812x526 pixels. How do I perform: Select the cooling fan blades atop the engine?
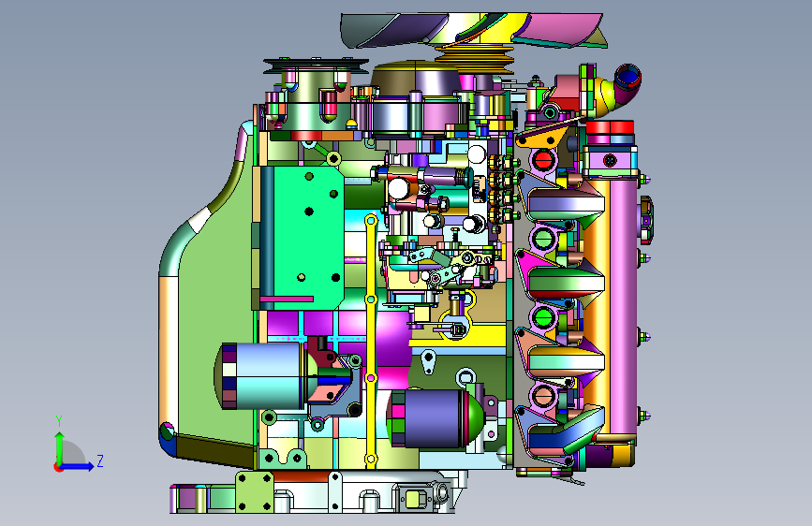point(473,31)
